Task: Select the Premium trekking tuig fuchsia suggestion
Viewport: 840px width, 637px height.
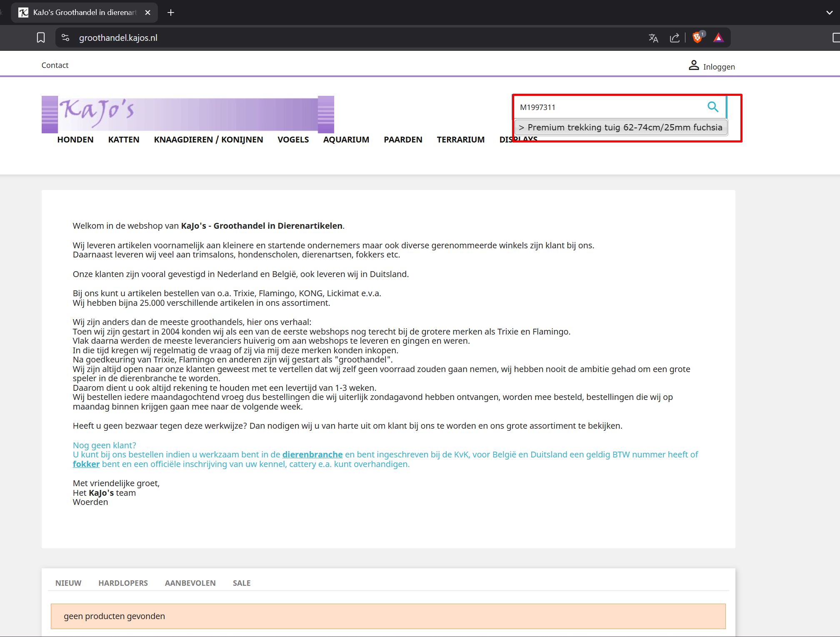Action: (x=621, y=127)
